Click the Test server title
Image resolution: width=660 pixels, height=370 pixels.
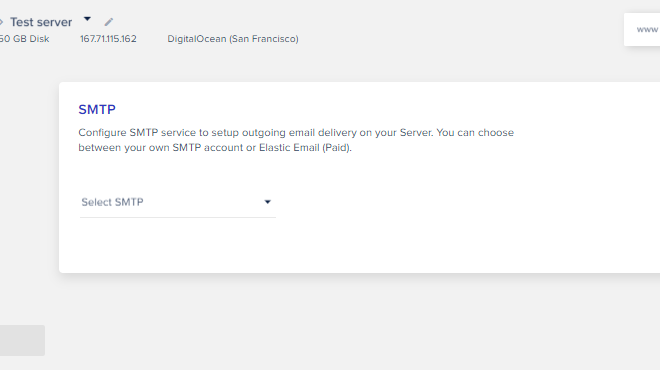coord(41,22)
